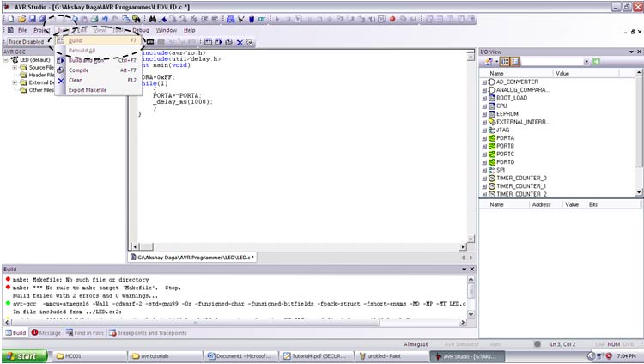Switch to MC001 taskbar button
This screenshot has width=644, height=364.
point(89,356)
